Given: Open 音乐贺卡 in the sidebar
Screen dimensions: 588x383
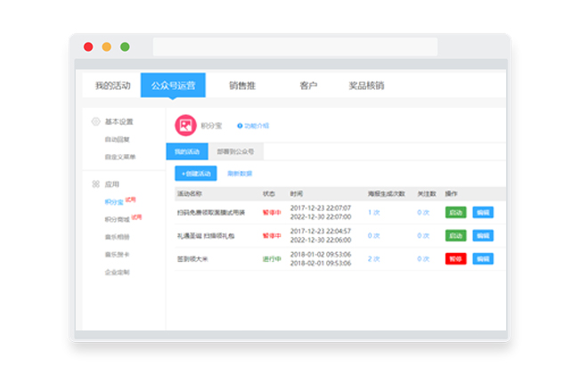Looking at the screenshot, I should [x=117, y=255].
